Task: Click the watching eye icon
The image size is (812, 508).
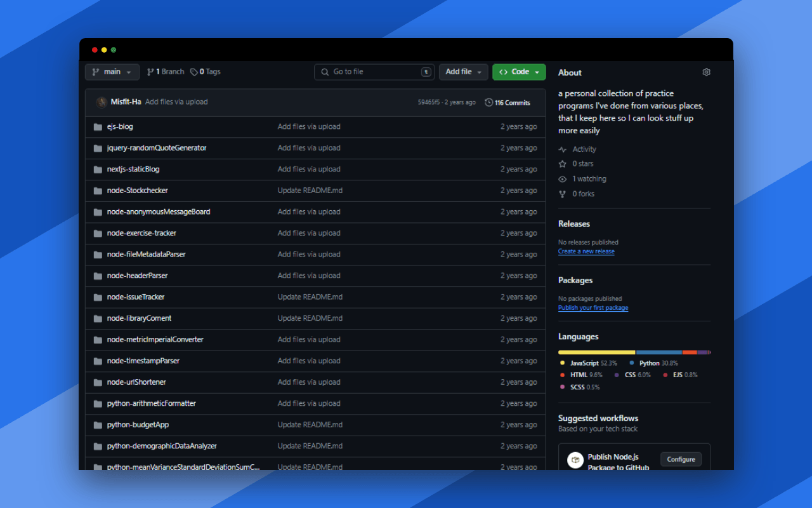Action: click(562, 179)
